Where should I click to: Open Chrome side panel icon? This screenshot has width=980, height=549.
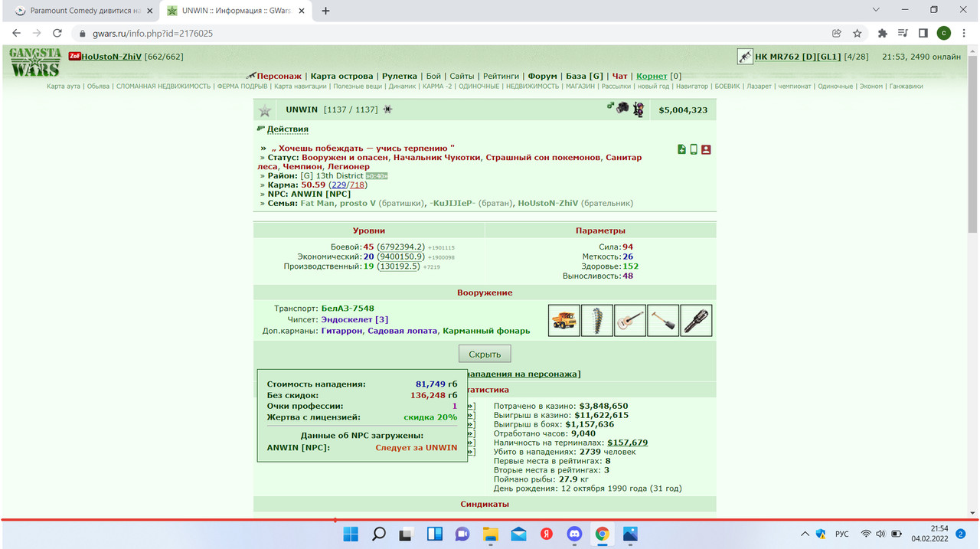coord(923,33)
